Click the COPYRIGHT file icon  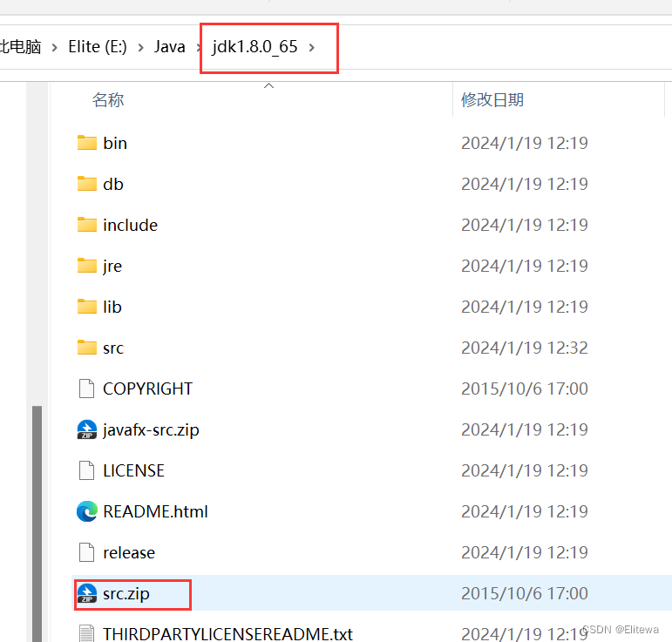pos(86,389)
